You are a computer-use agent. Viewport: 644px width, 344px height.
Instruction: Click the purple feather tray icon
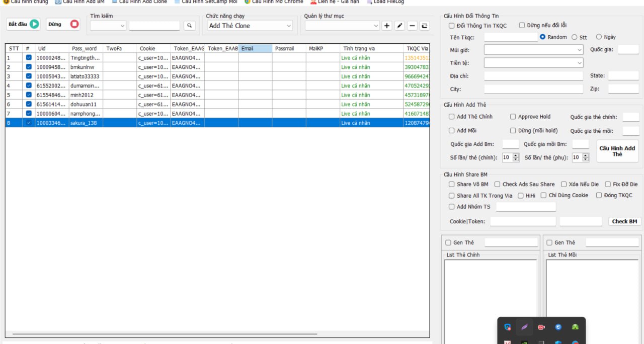click(x=524, y=327)
